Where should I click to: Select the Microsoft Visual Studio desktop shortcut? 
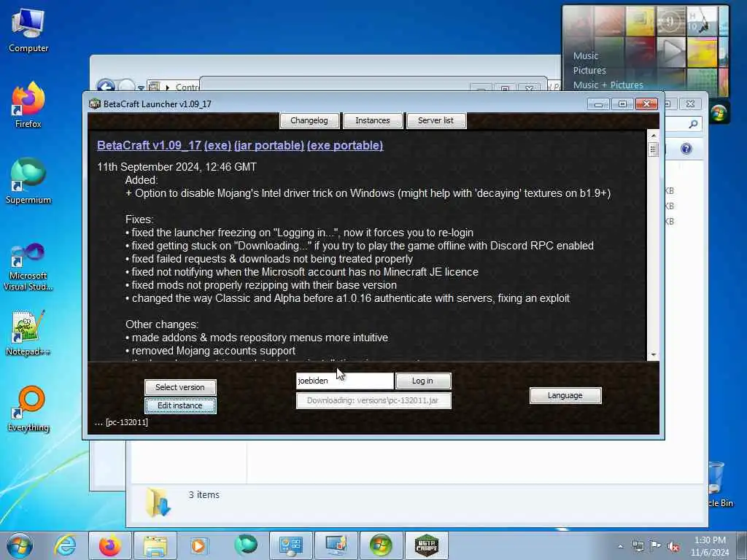click(x=28, y=267)
